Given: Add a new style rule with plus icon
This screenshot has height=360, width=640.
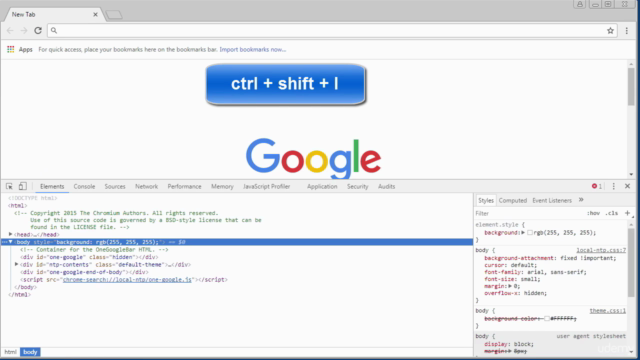Looking at the screenshot, I should [627, 213].
